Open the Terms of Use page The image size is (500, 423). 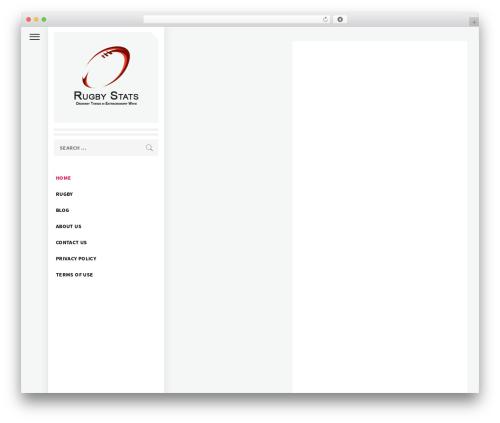[74, 275]
